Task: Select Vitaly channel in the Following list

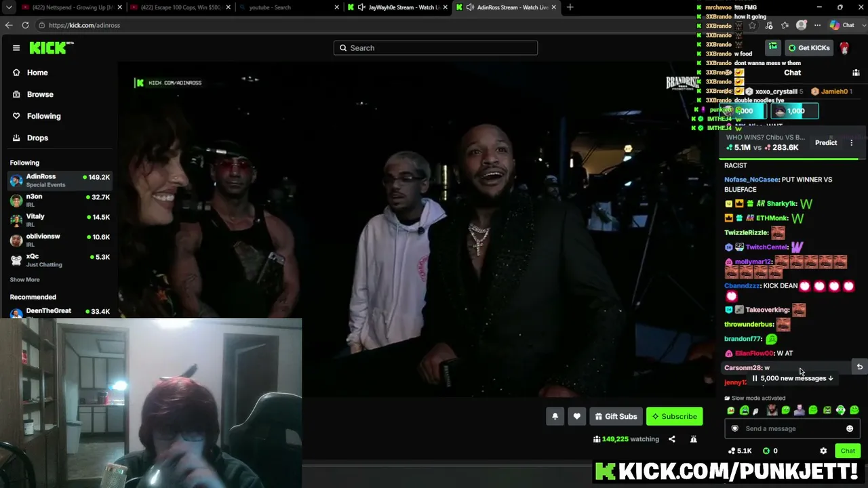Action: [x=60, y=220]
